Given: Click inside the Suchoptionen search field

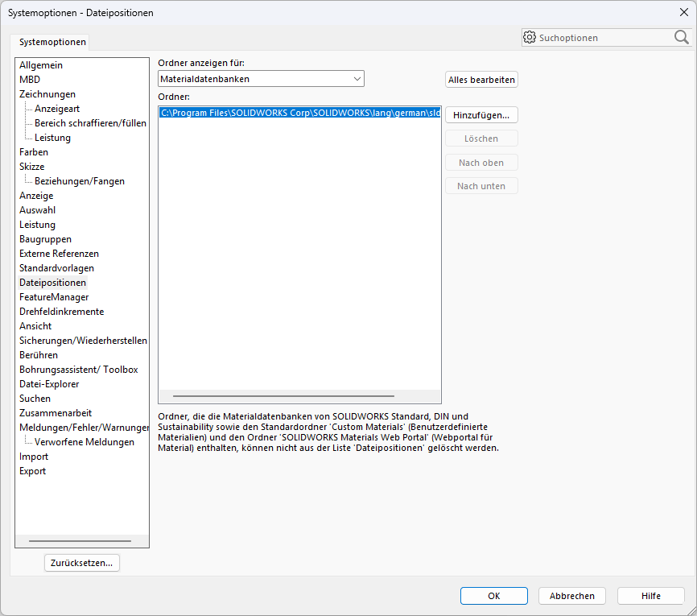Looking at the screenshot, I should 604,37.
